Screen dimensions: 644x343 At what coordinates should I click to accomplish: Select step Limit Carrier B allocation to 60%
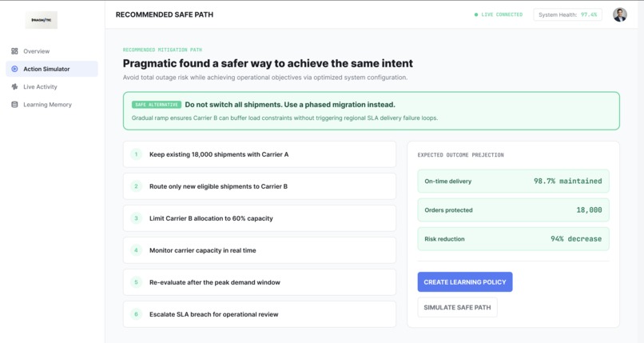click(260, 218)
